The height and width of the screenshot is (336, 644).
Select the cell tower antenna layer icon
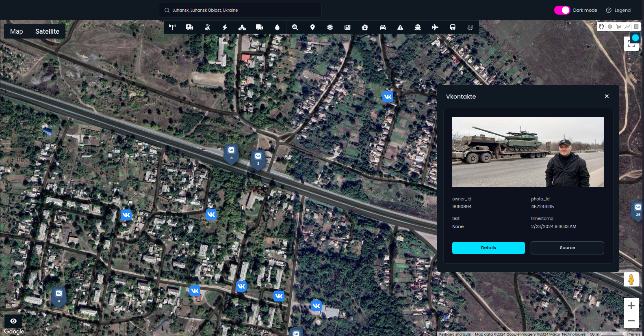[x=172, y=27]
